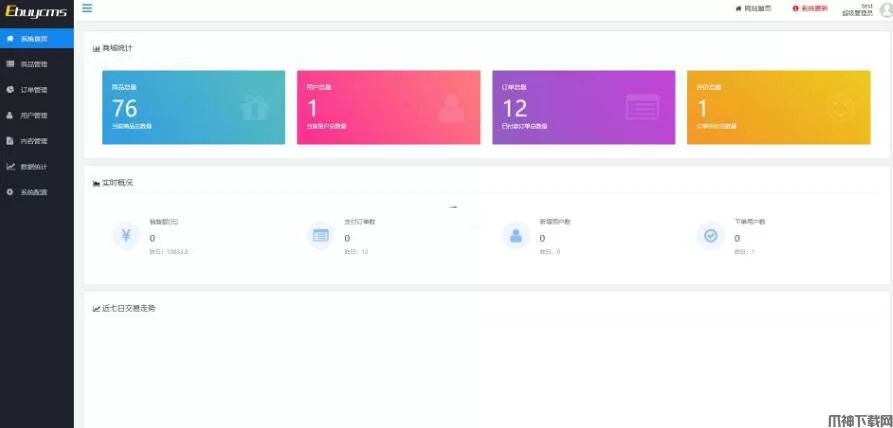Click the yen icon beside 销售额
This screenshot has width=893, height=428.
[126, 236]
